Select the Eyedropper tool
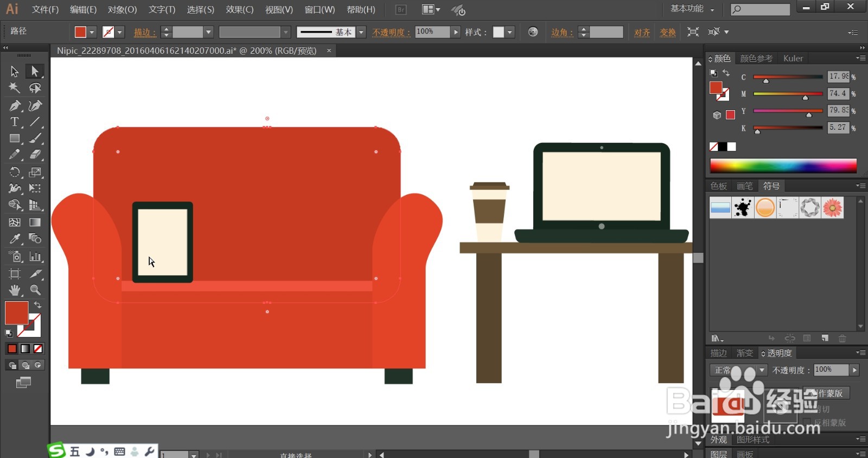The width and height of the screenshot is (868, 458). 15,239
